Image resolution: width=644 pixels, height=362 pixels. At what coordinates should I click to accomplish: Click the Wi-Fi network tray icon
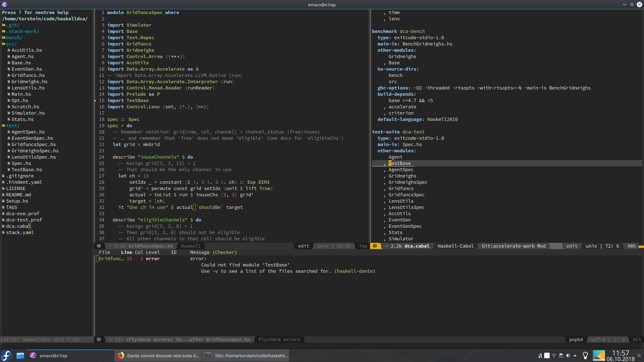pyautogui.click(x=554, y=355)
